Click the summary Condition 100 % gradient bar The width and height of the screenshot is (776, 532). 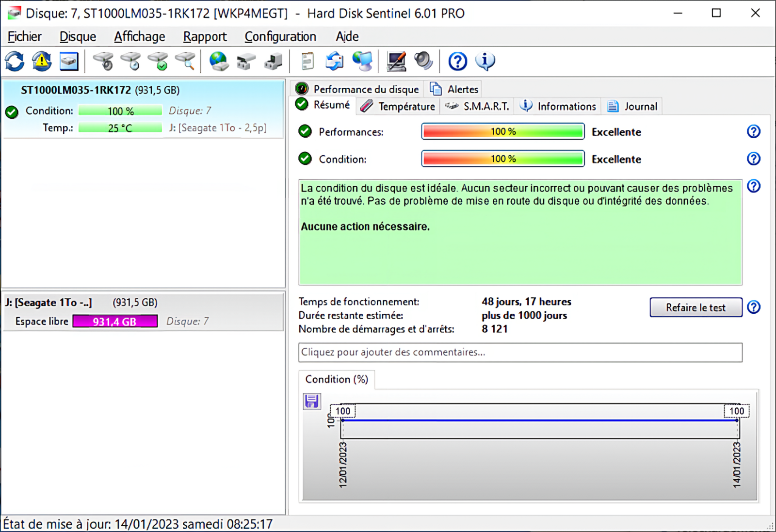point(503,159)
